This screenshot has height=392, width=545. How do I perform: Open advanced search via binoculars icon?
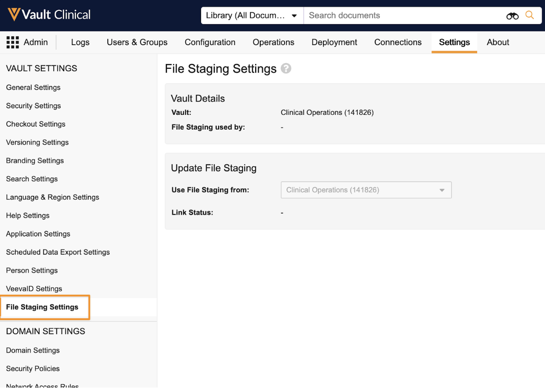(x=512, y=15)
